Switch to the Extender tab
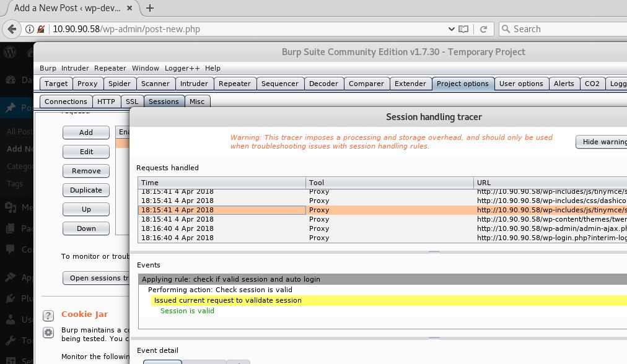 (410, 84)
